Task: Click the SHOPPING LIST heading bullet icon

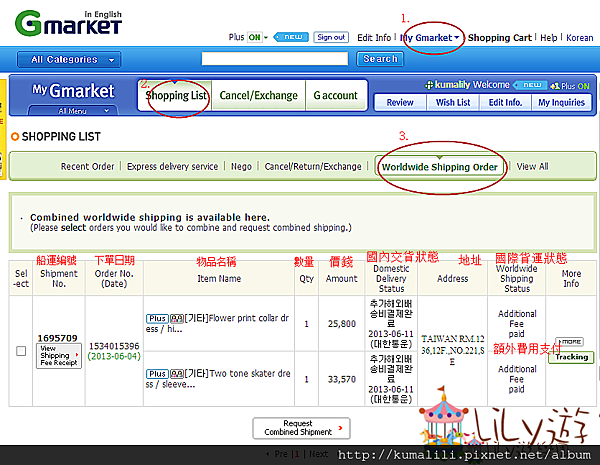Action: pyautogui.click(x=15, y=136)
